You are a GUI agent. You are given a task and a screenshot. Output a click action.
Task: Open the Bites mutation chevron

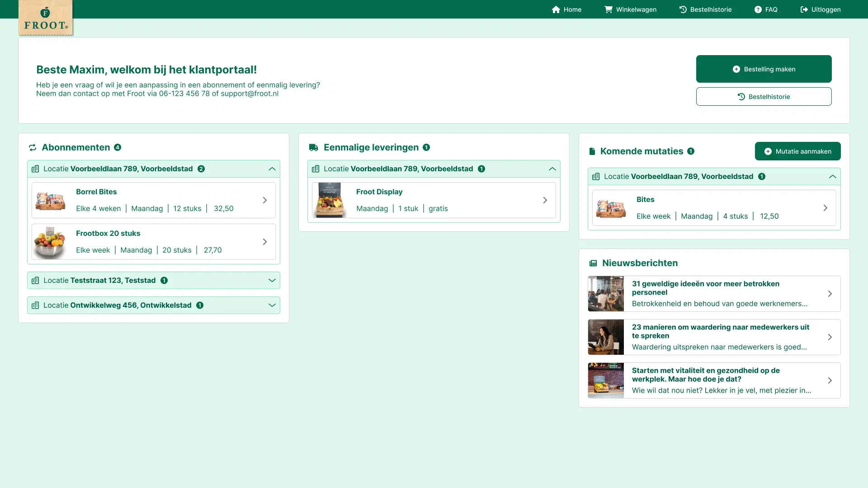click(x=826, y=208)
